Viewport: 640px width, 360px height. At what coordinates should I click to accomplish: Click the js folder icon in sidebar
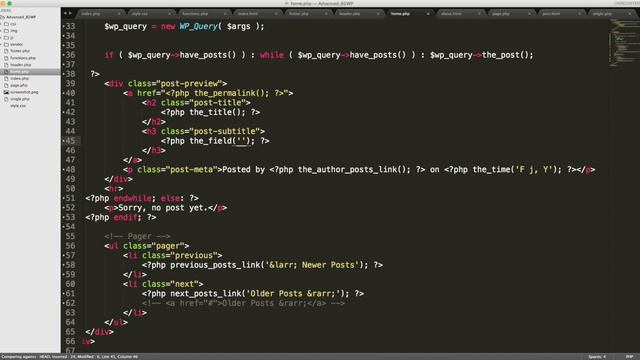6,38
